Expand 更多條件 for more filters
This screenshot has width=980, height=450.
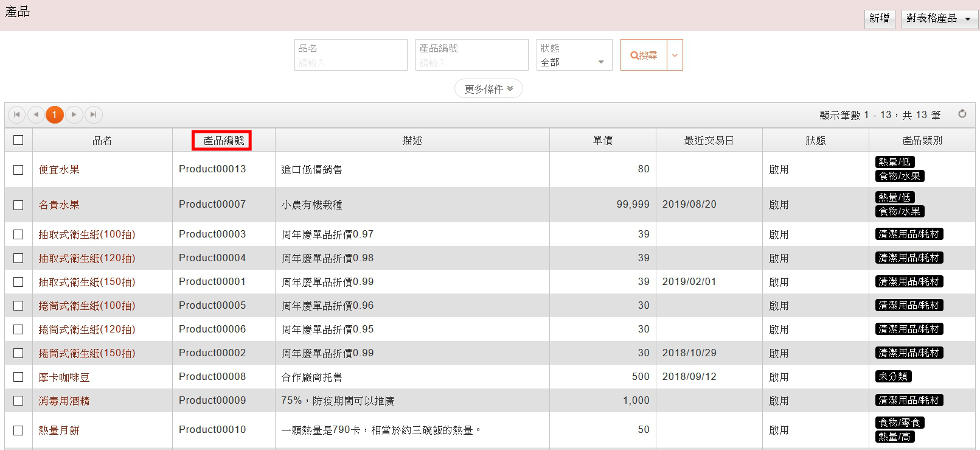pyautogui.click(x=488, y=88)
